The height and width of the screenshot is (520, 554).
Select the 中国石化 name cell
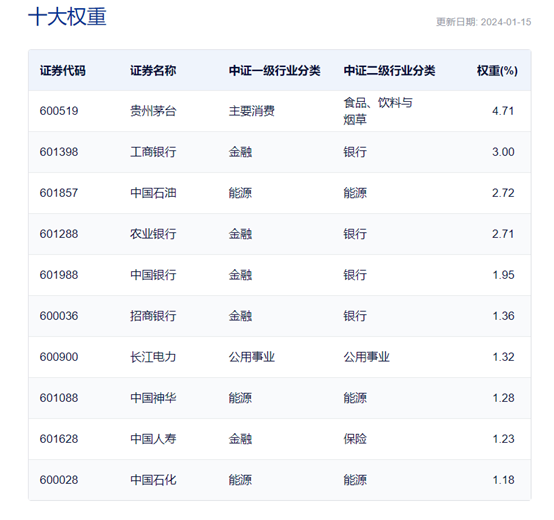153,480
